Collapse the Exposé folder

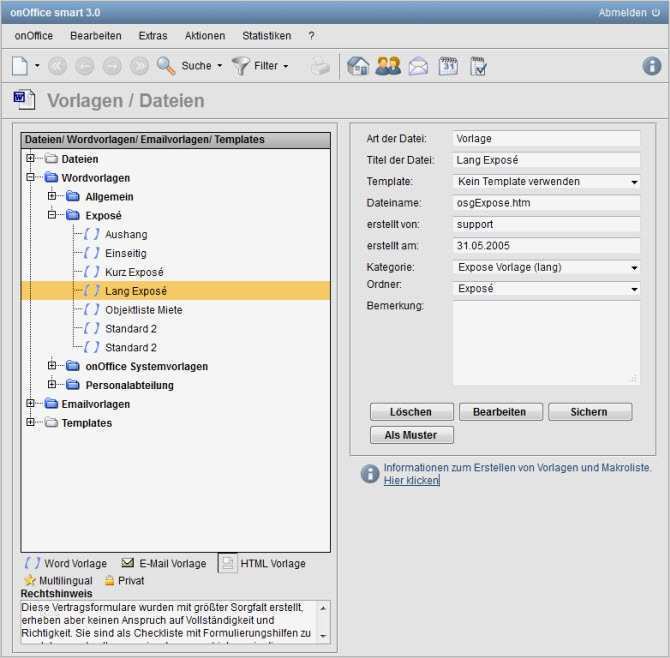(x=52, y=215)
